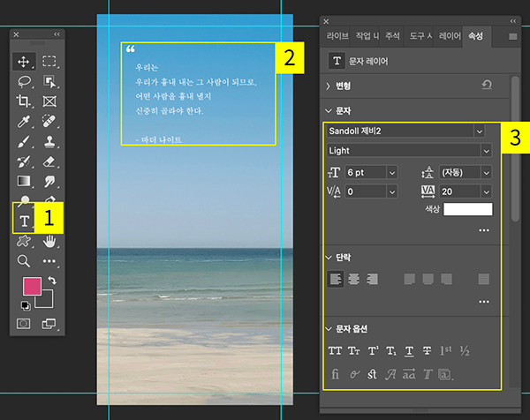
Task: Click the center align paragraph button
Action: coord(353,280)
